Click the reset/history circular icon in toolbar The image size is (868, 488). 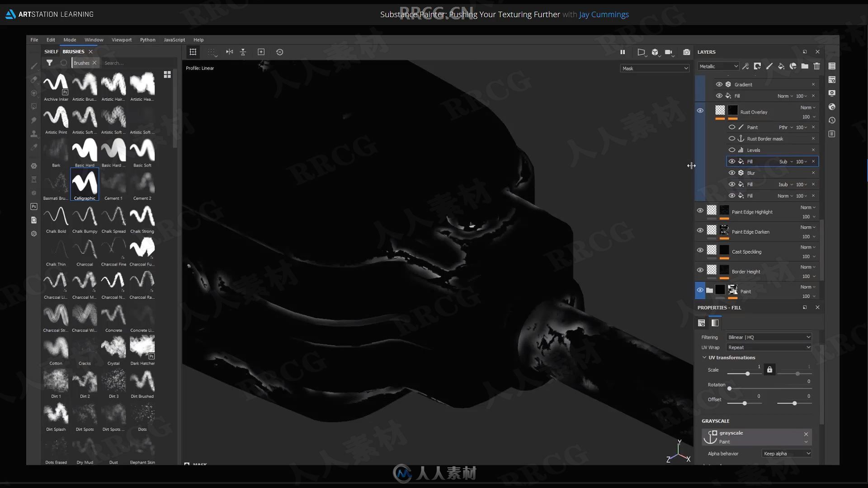280,52
